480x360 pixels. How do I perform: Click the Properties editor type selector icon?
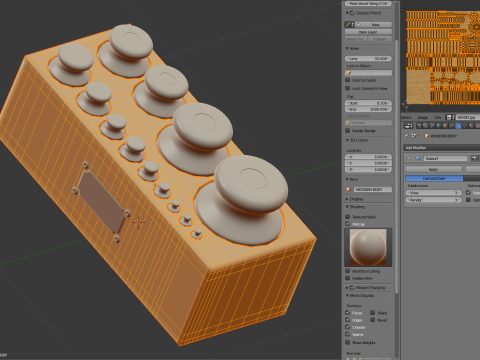tap(408, 126)
